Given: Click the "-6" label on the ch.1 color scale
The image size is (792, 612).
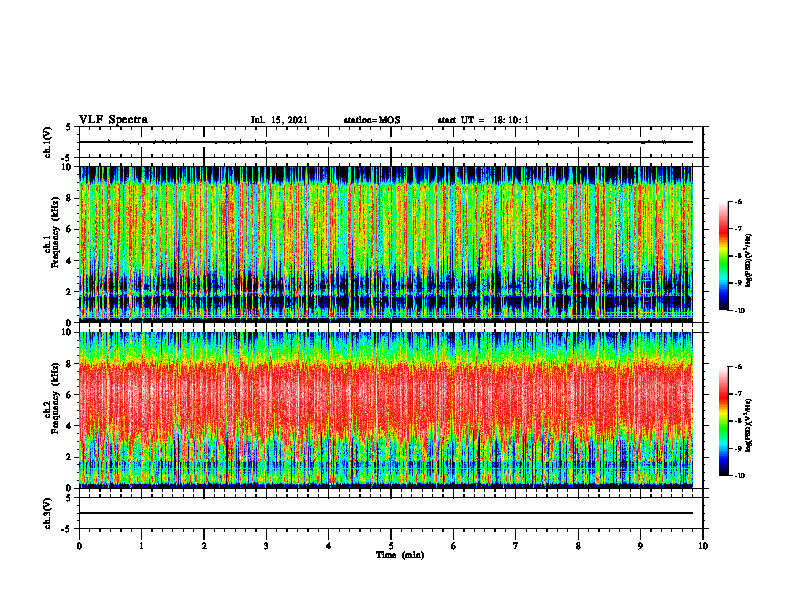Looking at the screenshot, I should coord(738,201).
